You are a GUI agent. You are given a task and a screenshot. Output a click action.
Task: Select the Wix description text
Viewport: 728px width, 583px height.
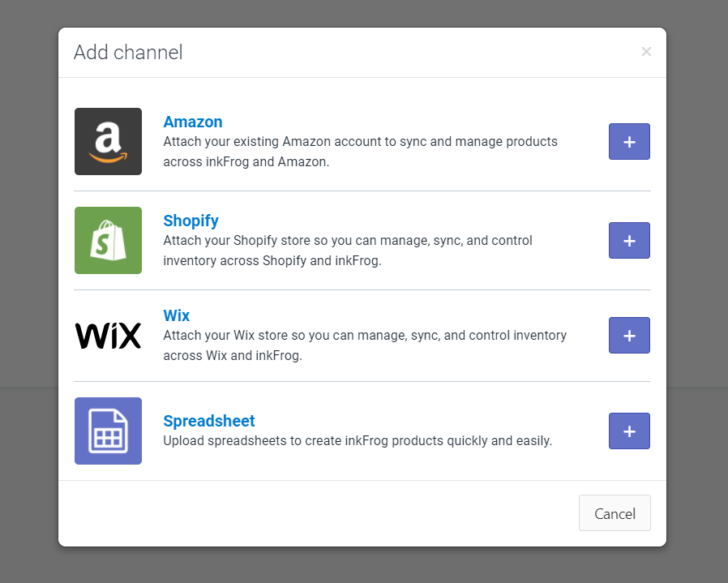click(x=365, y=345)
